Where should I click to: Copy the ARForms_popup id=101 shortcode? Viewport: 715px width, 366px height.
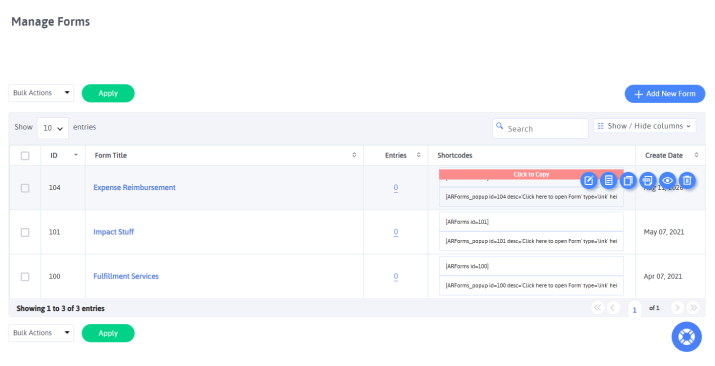[531, 241]
